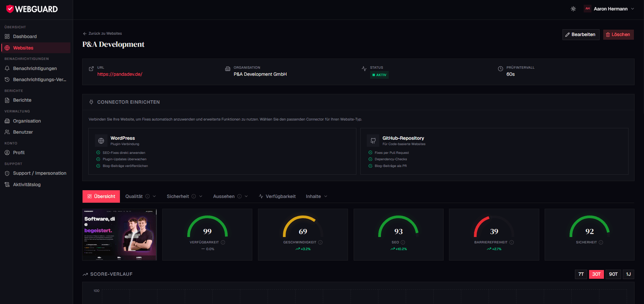Open the https://pandadev.de/ link
This screenshot has height=304, width=644.
click(120, 74)
